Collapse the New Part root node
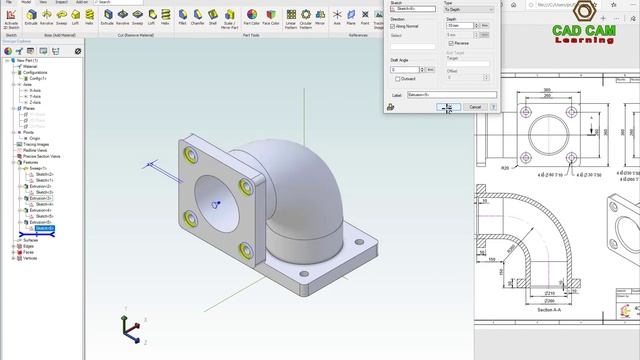The height and width of the screenshot is (360, 640). click(x=7, y=60)
